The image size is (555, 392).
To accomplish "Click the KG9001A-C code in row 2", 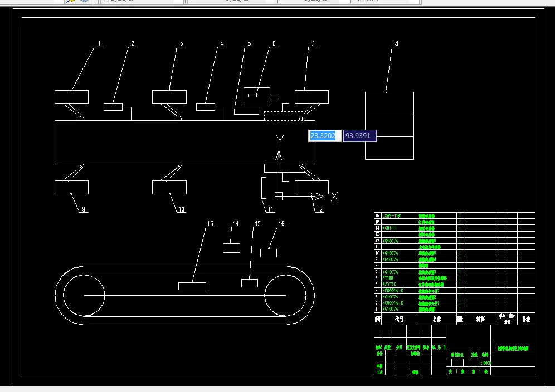I will click(392, 303).
